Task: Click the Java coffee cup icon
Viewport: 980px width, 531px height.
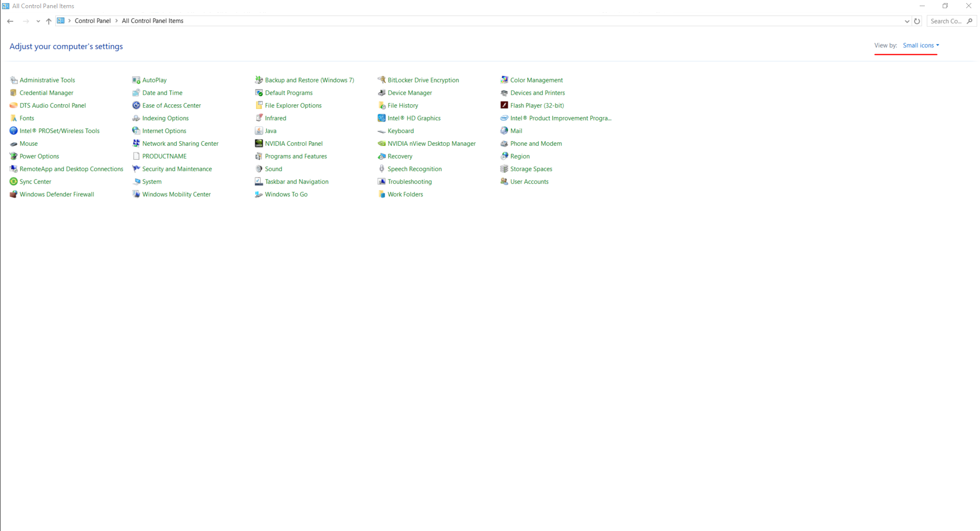Action: tap(259, 131)
